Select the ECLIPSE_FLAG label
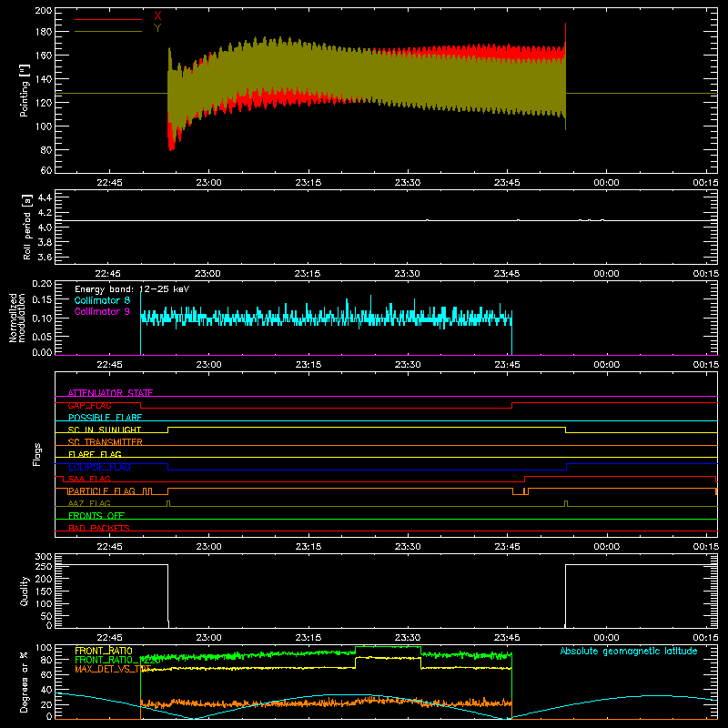 click(99, 467)
